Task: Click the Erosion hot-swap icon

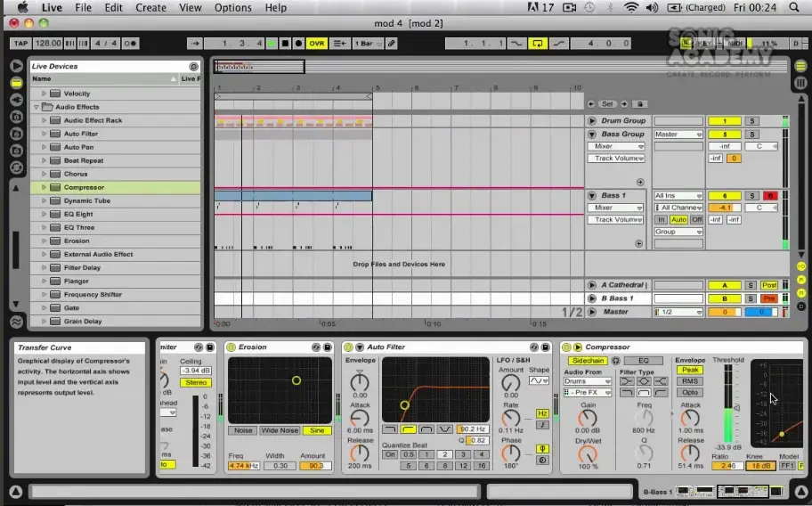Action: point(316,347)
